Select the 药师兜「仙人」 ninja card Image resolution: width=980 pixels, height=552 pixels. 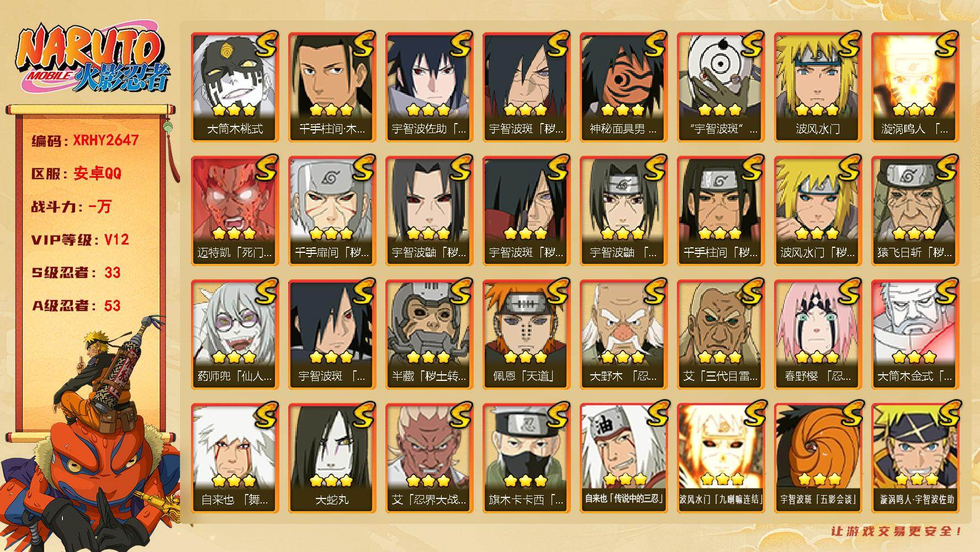[x=235, y=335]
